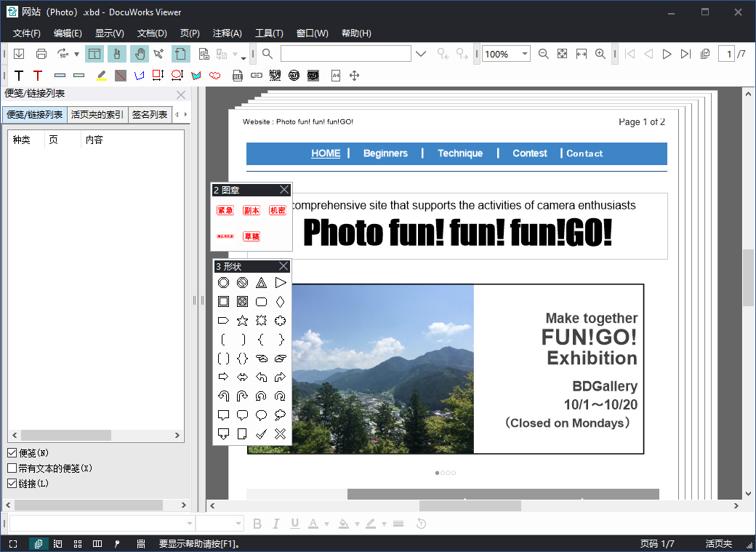Select the date stamp annotation tool
Viewport: 756px width, 552px height.
click(x=293, y=75)
